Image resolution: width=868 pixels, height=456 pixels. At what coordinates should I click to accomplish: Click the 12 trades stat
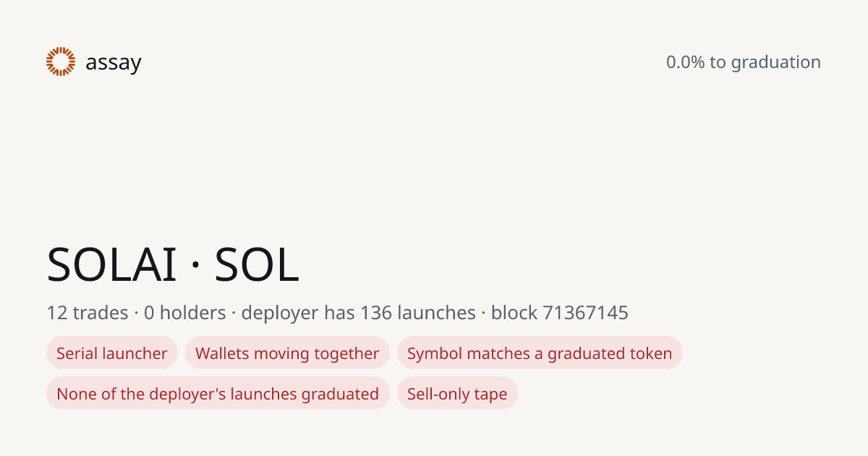click(88, 313)
